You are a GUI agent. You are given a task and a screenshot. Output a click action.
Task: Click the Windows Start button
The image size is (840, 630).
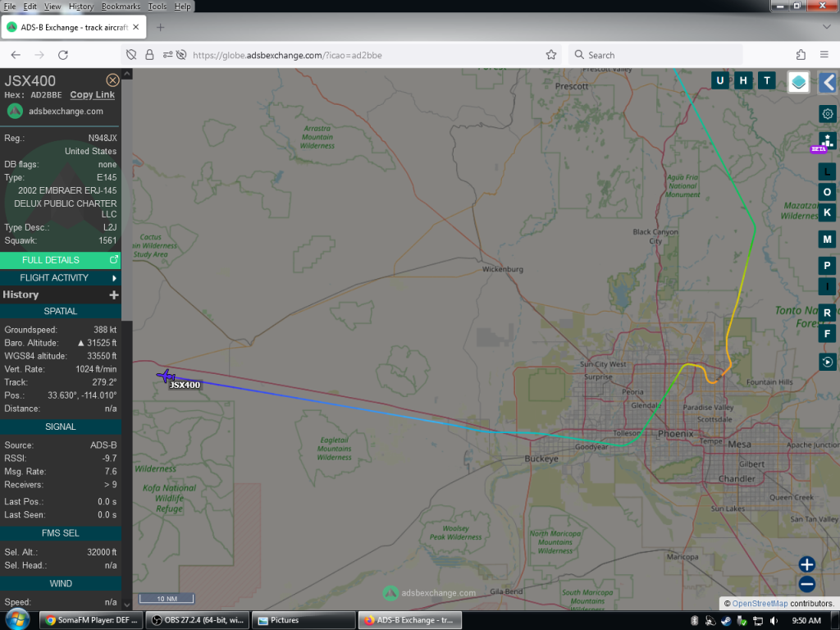pos(17,620)
